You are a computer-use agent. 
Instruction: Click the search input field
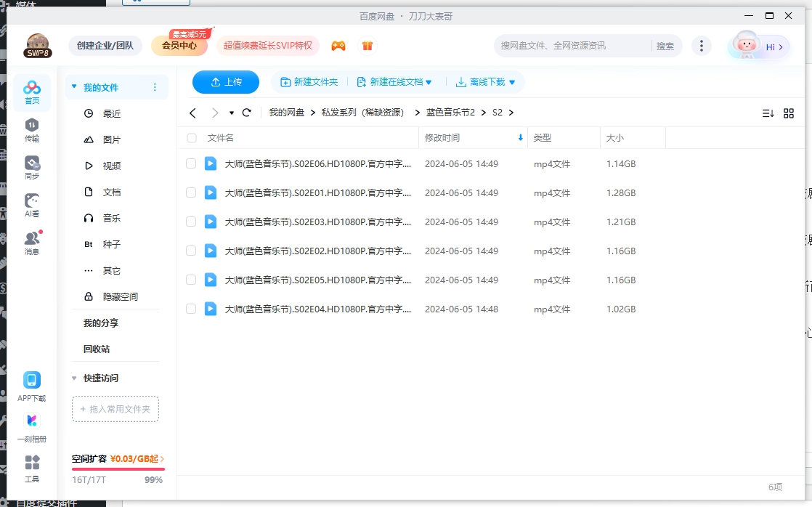[572, 46]
